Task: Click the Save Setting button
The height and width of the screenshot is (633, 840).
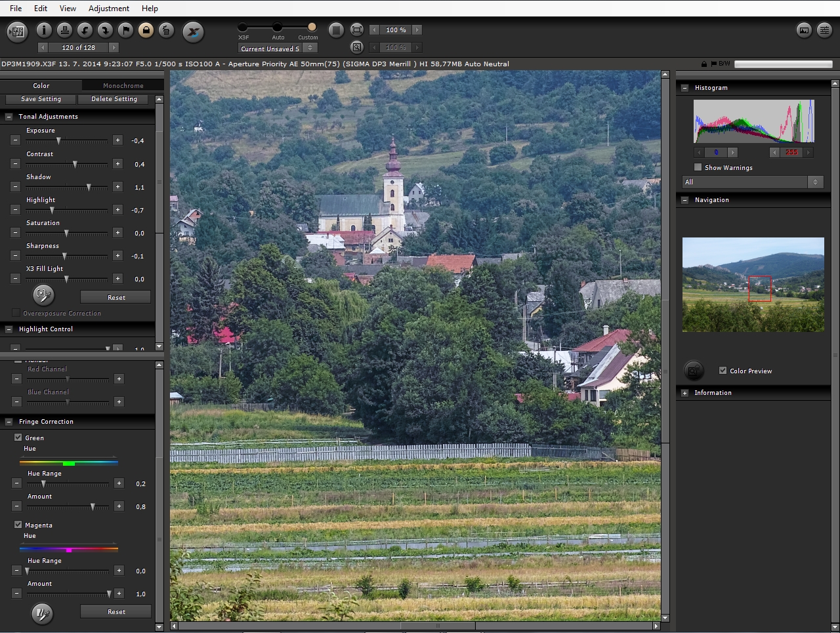Action: tap(41, 99)
